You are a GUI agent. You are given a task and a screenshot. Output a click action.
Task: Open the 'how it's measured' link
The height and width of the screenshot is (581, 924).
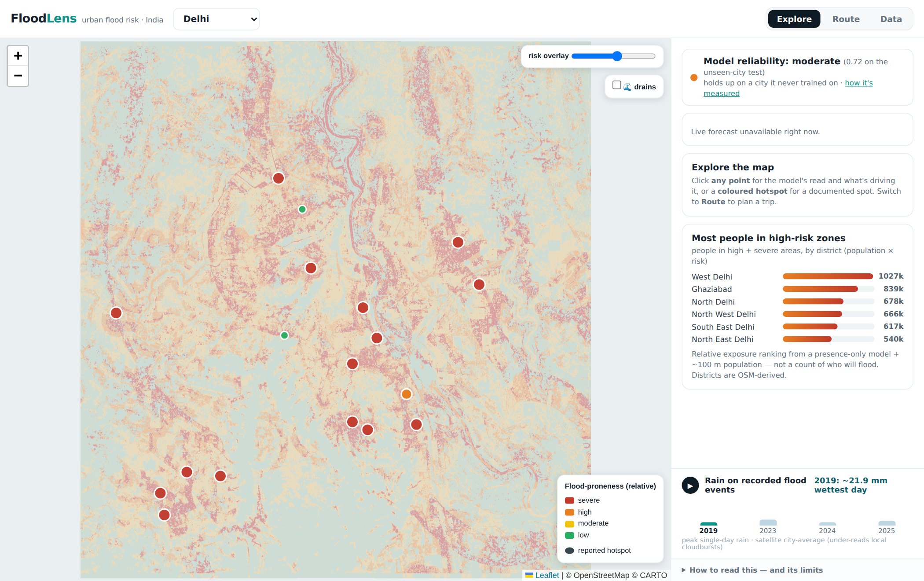(858, 83)
